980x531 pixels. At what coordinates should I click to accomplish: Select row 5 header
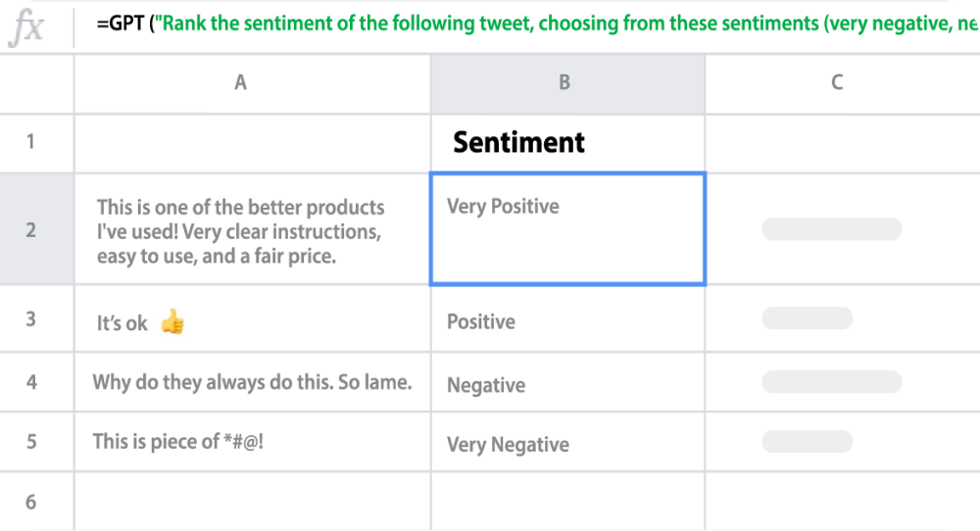pyautogui.click(x=31, y=442)
